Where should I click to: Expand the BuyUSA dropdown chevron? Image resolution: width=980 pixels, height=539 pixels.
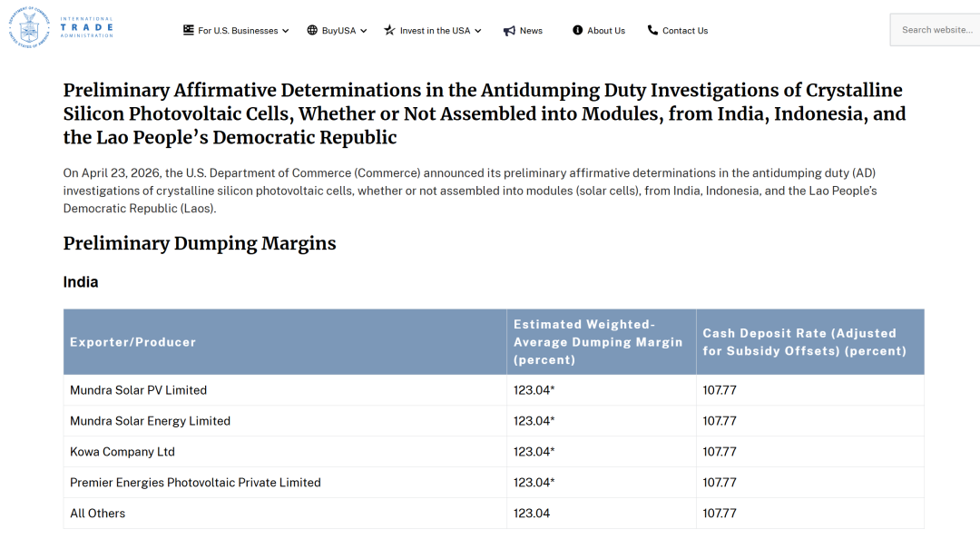[363, 31]
